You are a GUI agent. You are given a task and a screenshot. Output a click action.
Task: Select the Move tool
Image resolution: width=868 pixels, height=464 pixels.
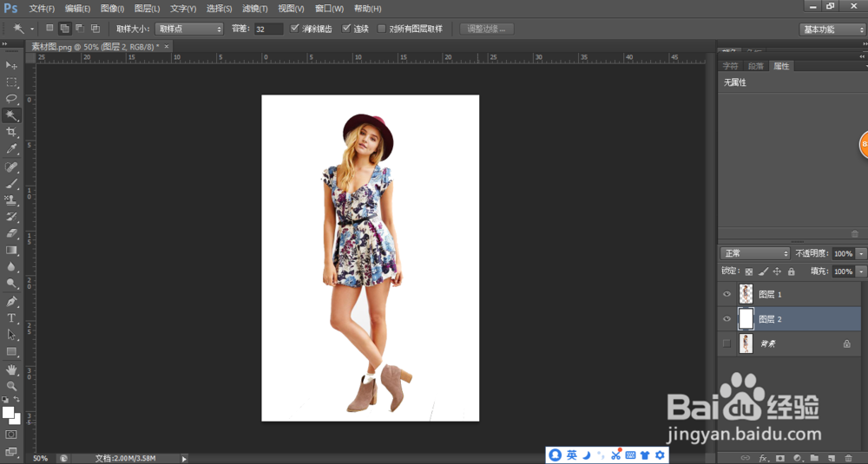(11, 66)
